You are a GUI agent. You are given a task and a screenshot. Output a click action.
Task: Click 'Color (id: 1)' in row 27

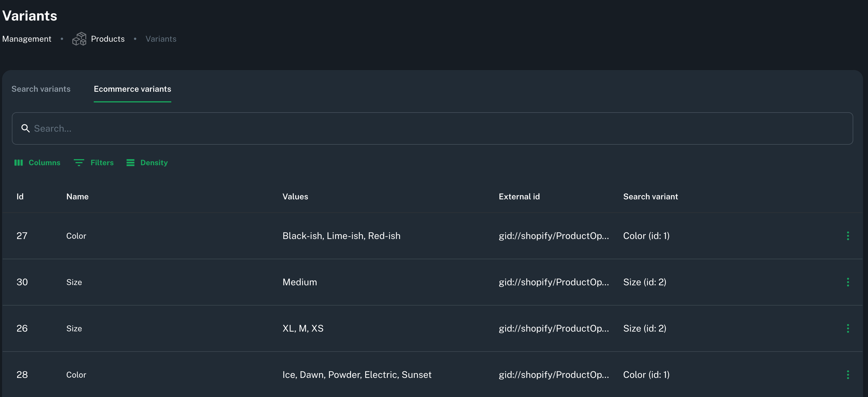point(646,236)
